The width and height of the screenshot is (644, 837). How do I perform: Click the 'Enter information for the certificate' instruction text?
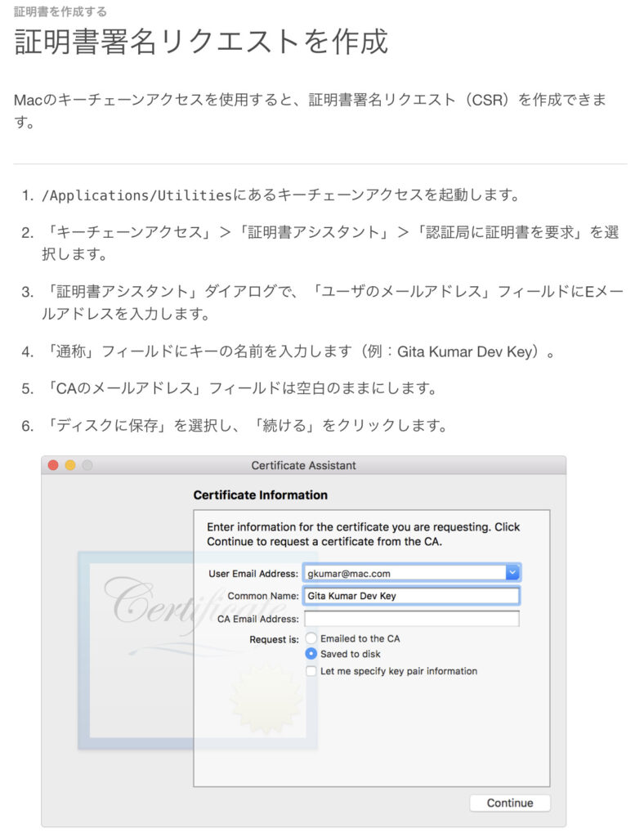coord(364,534)
